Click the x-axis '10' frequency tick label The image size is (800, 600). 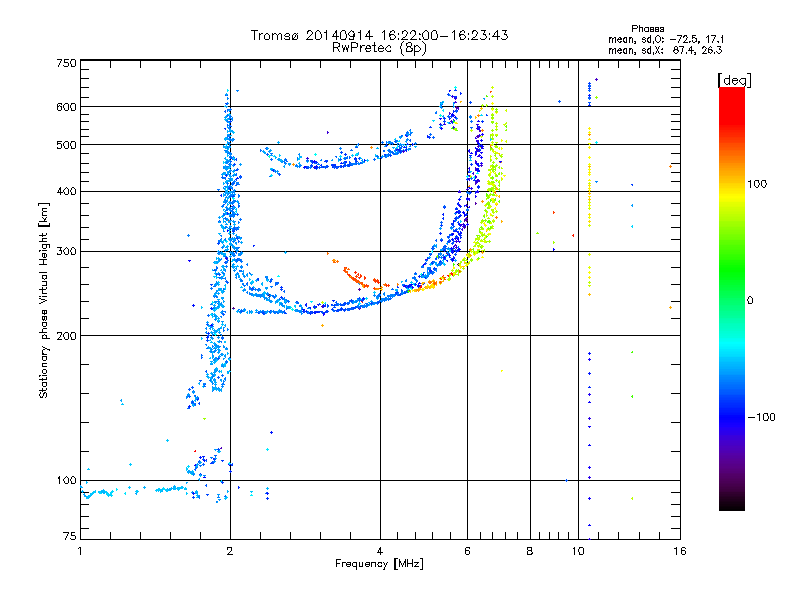(x=578, y=551)
